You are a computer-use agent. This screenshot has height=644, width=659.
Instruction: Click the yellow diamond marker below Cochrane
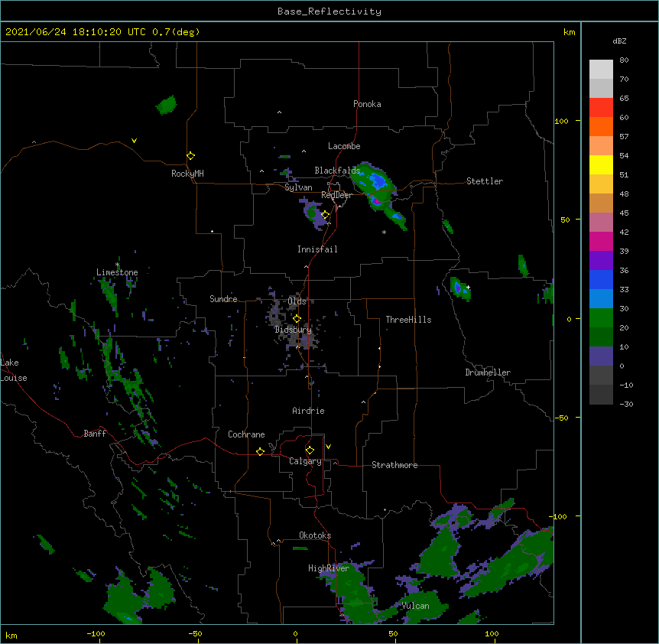(x=260, y=451)
